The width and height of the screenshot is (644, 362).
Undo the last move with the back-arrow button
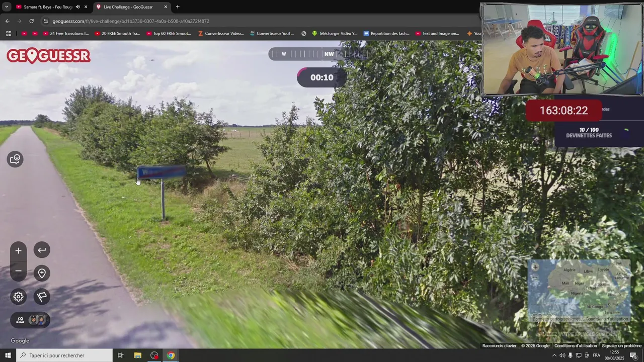pos(42,250)
